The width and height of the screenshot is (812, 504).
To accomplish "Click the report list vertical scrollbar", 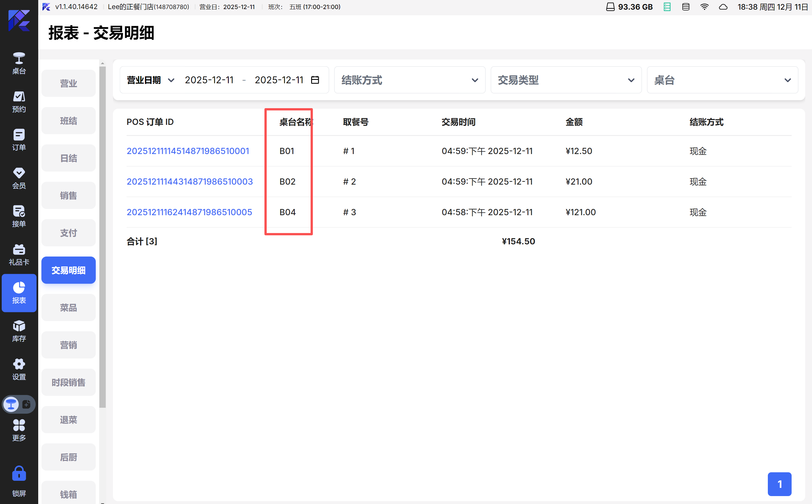I will point(102,237).
